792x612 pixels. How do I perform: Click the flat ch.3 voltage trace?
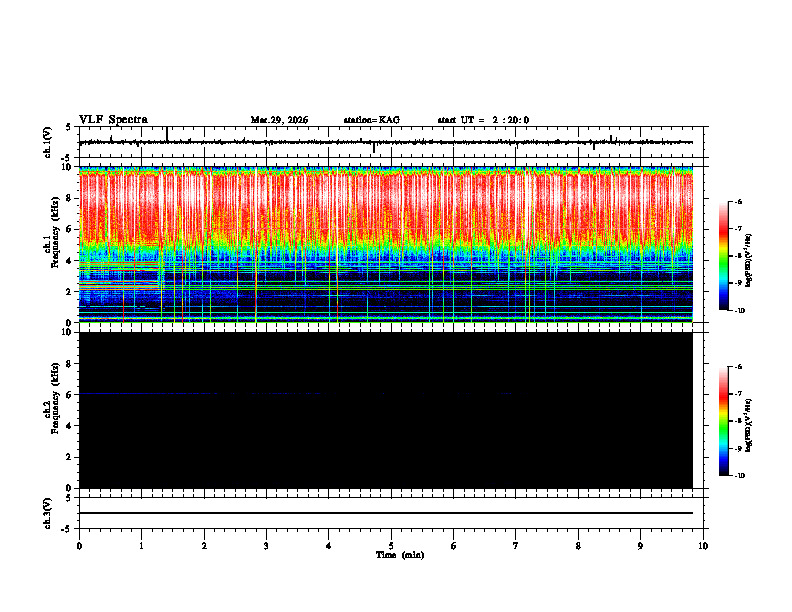tap(386, 513)
